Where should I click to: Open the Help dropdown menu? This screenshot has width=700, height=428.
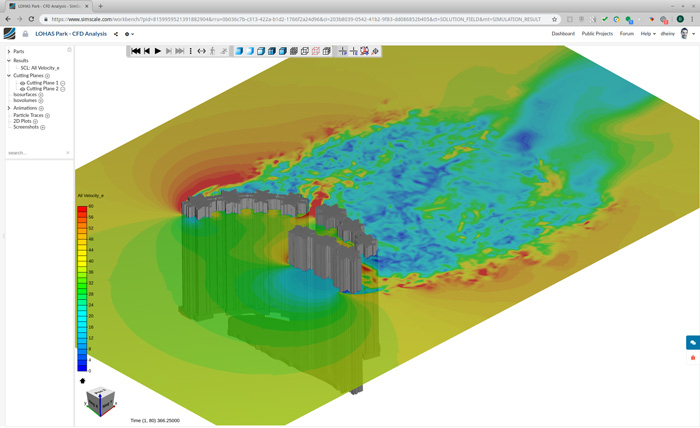(x=648, y=34)
